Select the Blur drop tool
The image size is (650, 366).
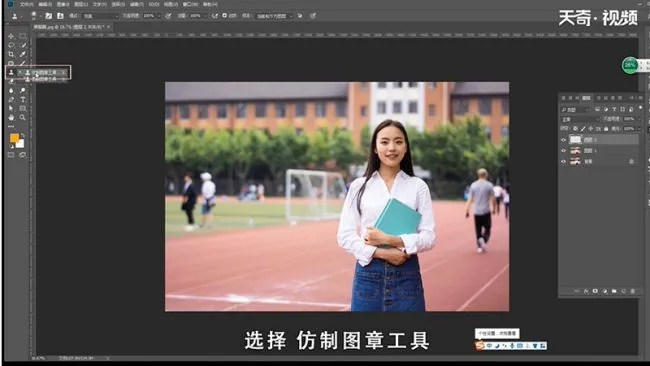click(11, 90)
